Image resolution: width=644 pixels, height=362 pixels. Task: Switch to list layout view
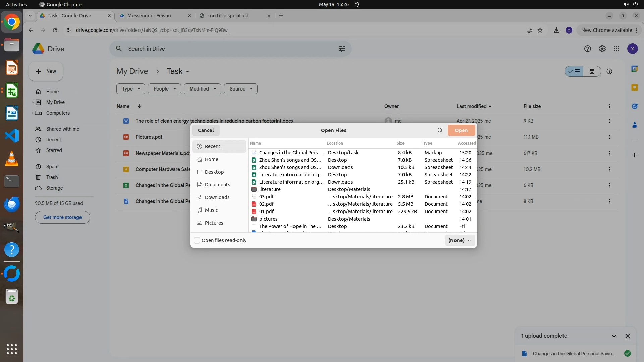tap(574, 71)
